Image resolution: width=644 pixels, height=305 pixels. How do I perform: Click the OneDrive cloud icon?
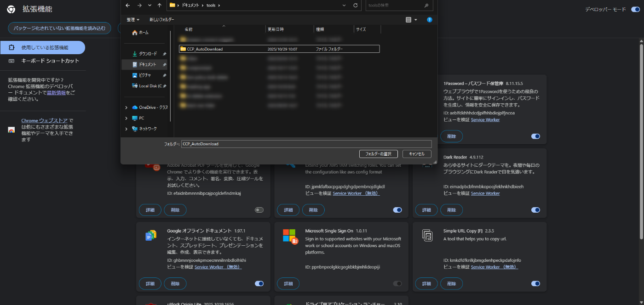tap(135, 107)
